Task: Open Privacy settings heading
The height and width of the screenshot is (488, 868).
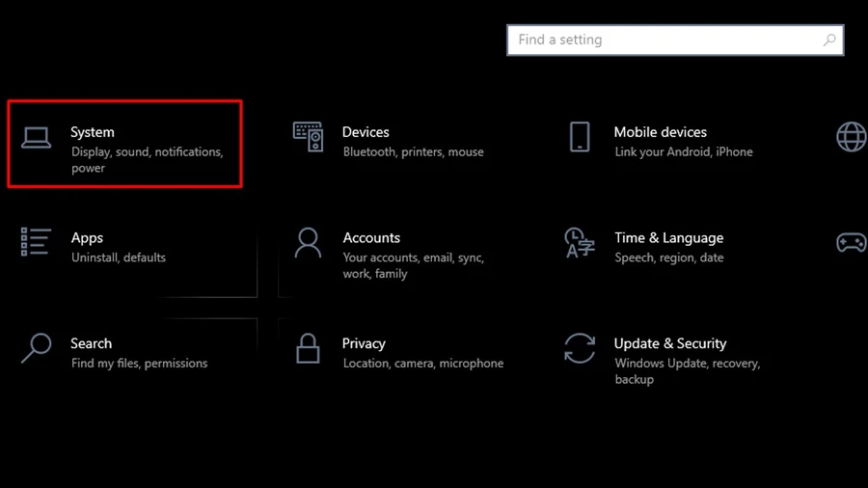Action: (364, 343)
